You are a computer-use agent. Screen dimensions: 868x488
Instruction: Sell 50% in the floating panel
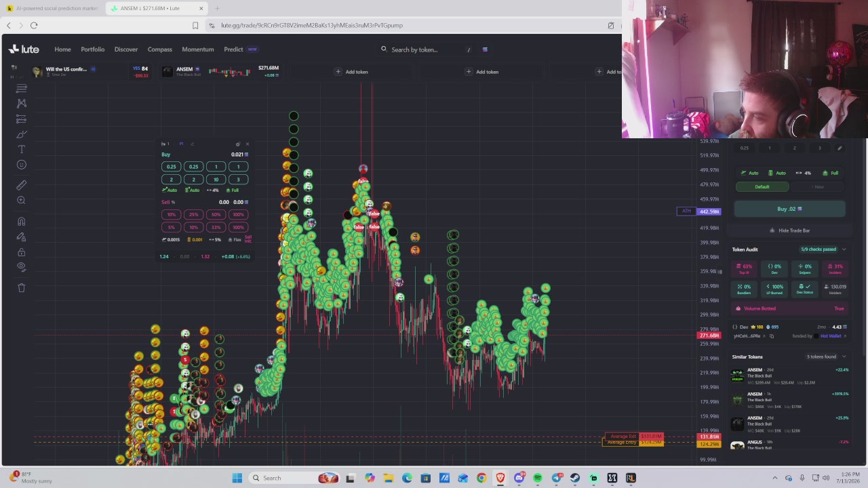(216, 215)
